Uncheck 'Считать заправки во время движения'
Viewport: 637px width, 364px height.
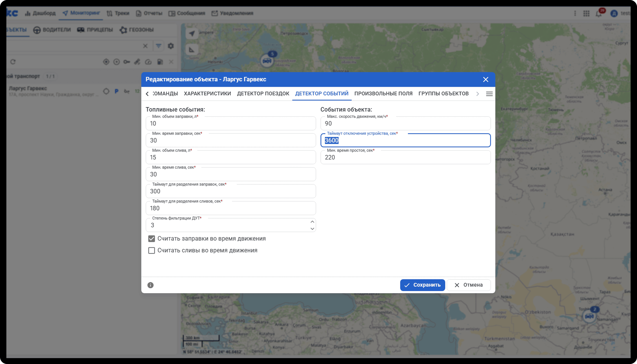pos(152,239)
